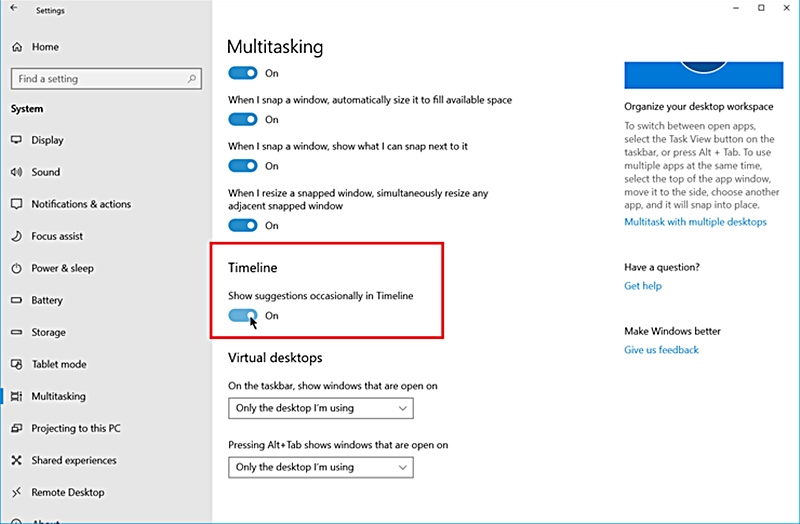Click the Focus assist moon icon
This screenshot has width=800, height=524.
pos(17,236)
